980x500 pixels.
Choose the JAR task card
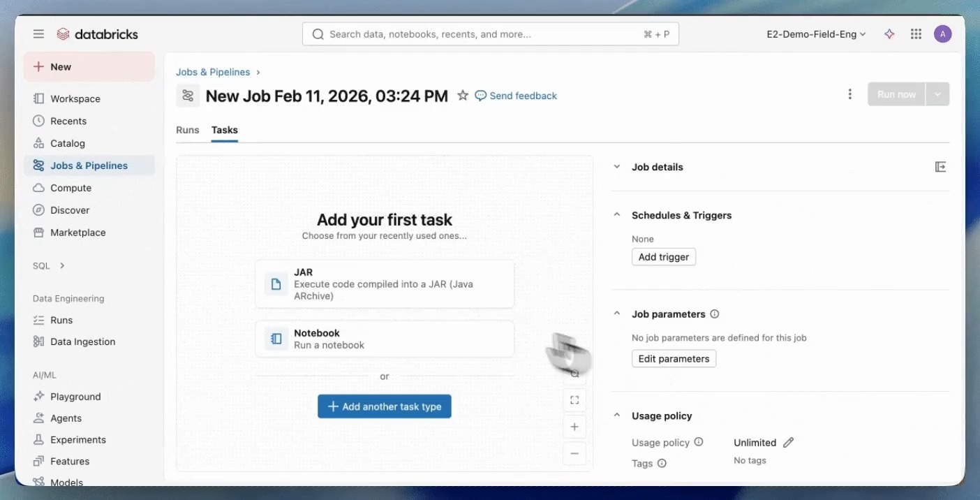click(385, 284)
